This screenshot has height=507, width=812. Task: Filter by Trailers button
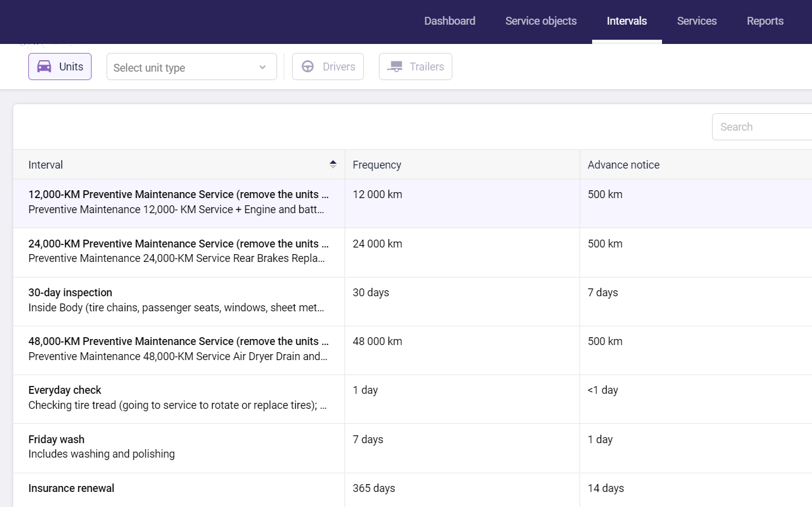(415, 67)
